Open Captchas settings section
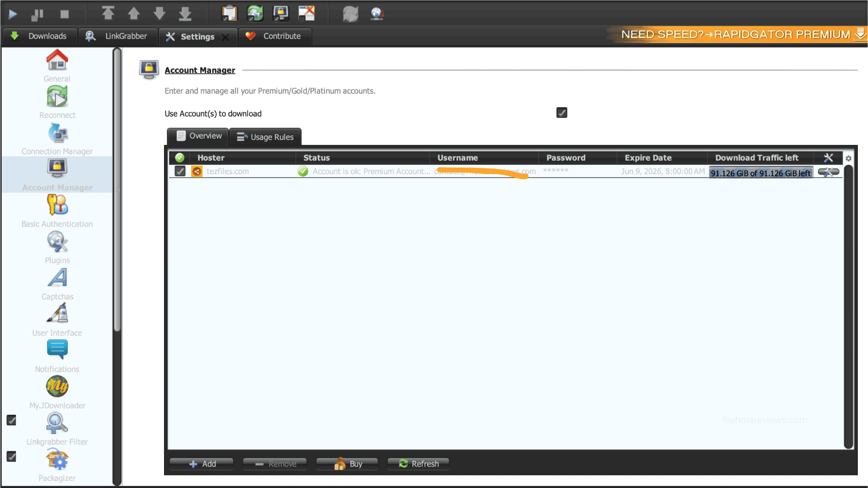The height and width of the screenshot is (488, 868). tap(57, 284)
